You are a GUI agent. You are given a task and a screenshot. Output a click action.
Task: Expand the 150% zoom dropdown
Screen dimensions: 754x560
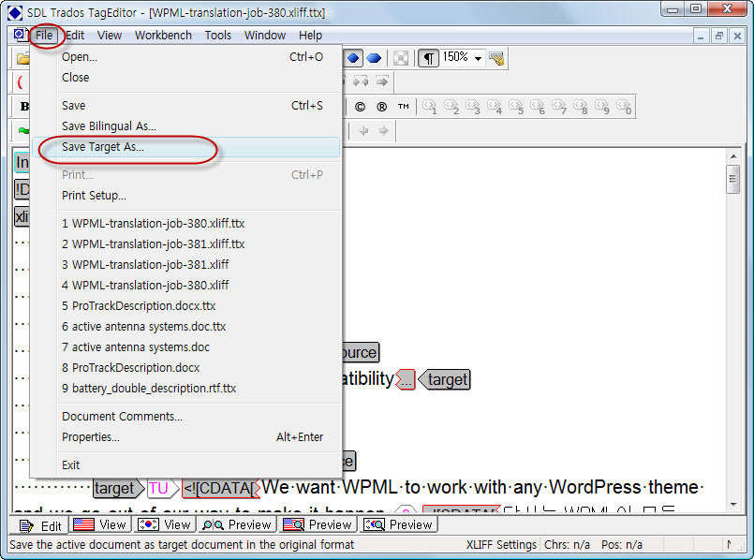click(478, 59)
